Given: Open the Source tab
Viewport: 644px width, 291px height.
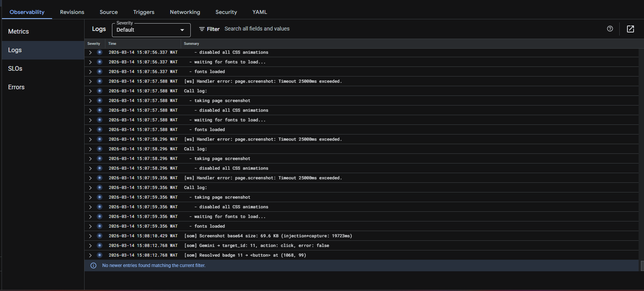Looking at the screenshot, I should [x=109, y=12].
